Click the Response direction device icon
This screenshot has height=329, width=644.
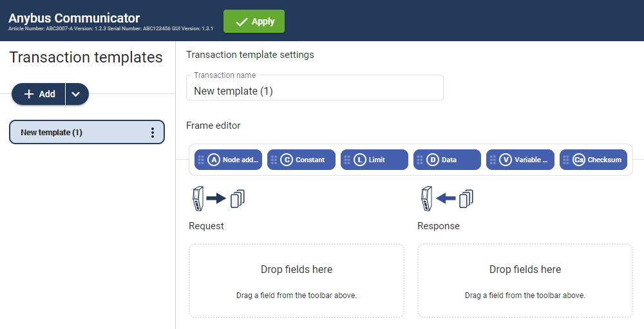[447, 199]
